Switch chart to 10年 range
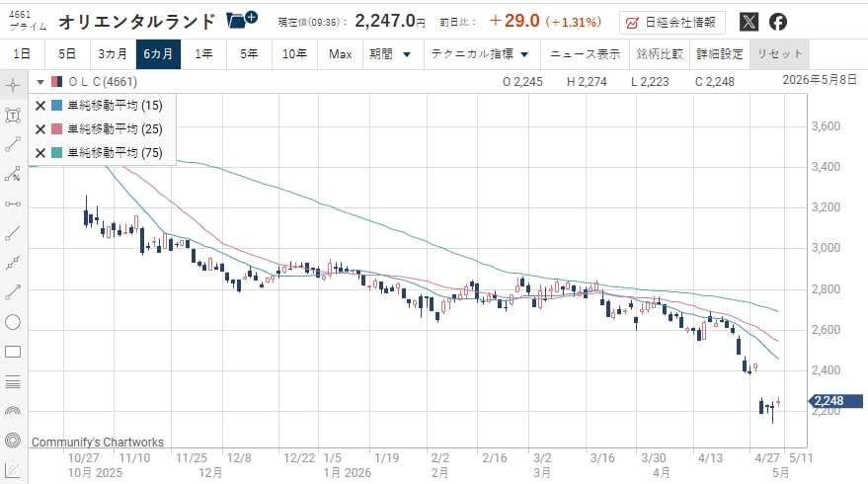The width and height of the screenshot is (868, 484). [294, 54]
